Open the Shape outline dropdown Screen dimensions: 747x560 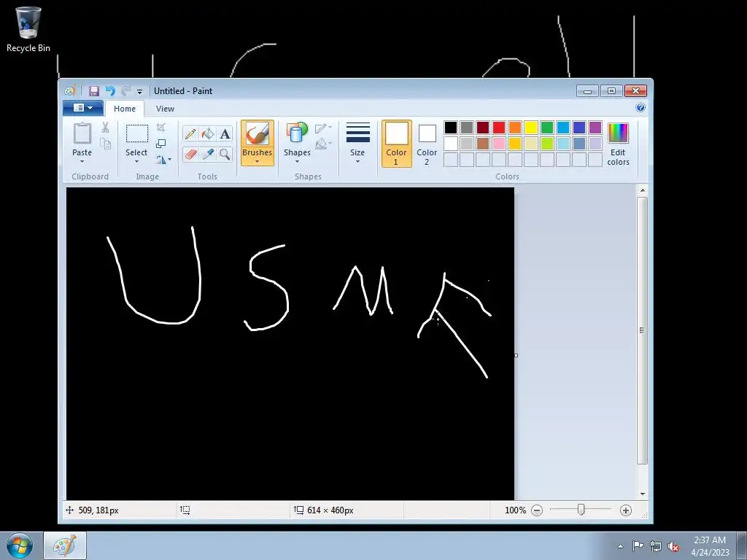pyautogui.click(x=323, y=128)
